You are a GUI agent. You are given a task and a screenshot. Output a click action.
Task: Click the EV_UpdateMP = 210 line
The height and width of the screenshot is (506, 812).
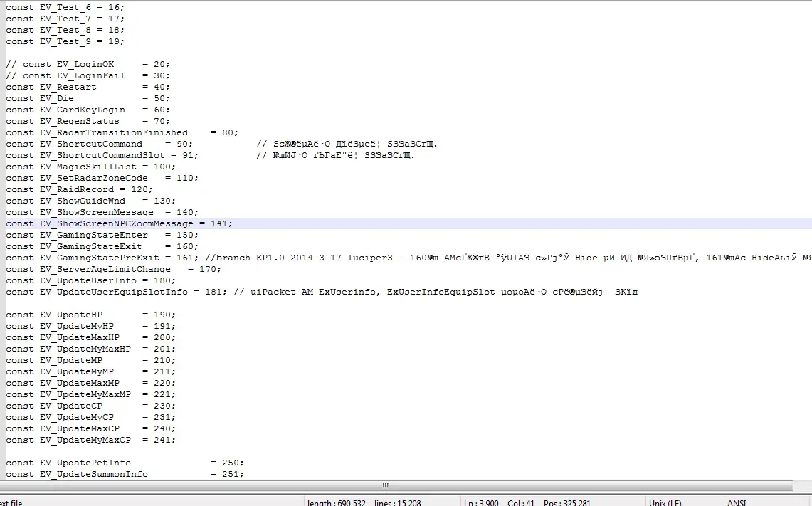(90, 361)
